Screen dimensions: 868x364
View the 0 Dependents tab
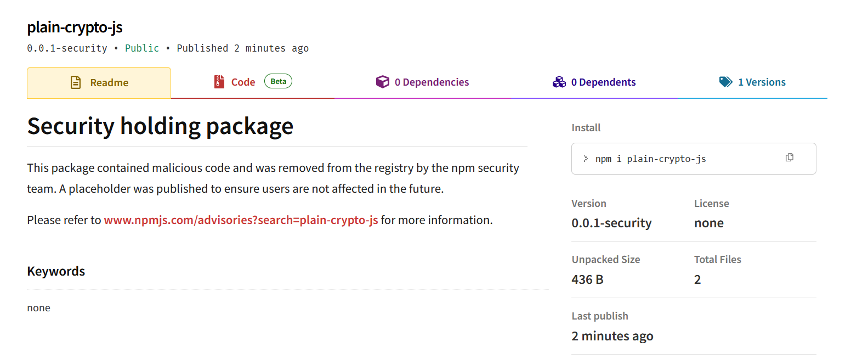pos(603,82)
